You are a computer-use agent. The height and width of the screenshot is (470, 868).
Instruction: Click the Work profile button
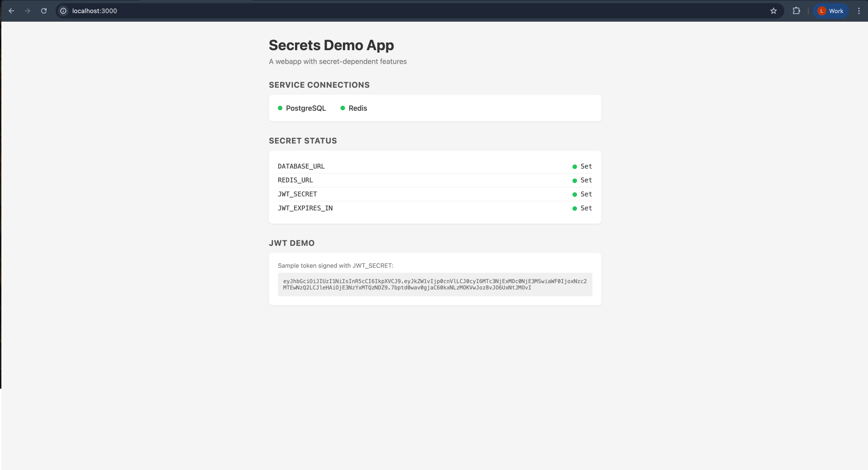click(830, 10)
